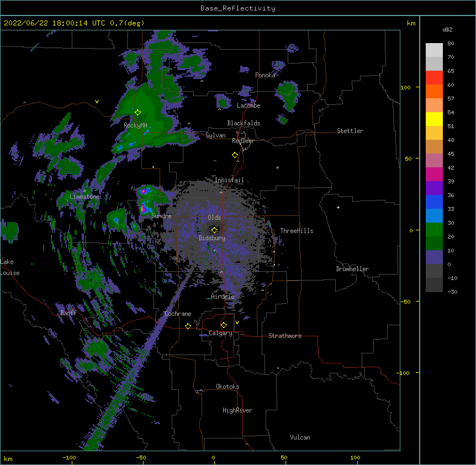Click the Olds town label
Viewport: 476px width, 465px height.
[x=214, y=218]
